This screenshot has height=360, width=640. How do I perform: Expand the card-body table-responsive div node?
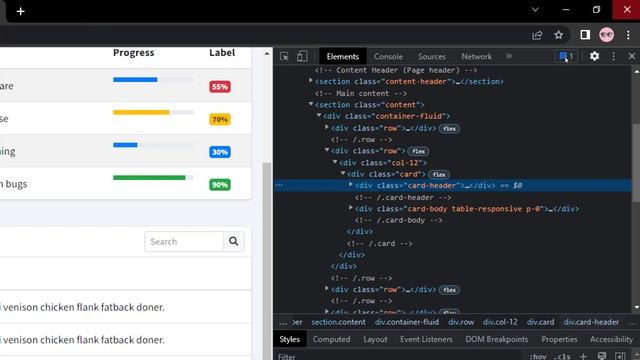tap(351, 208)
